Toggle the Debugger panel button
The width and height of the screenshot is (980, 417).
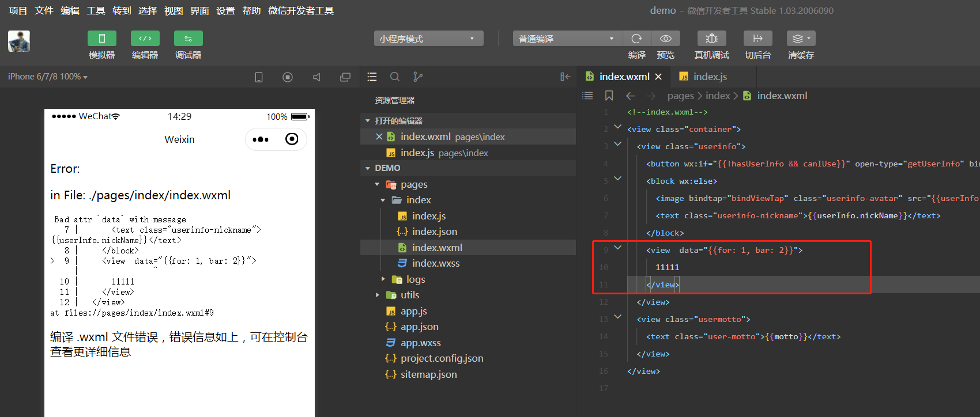pyautogui.click(x=188, y=39)
